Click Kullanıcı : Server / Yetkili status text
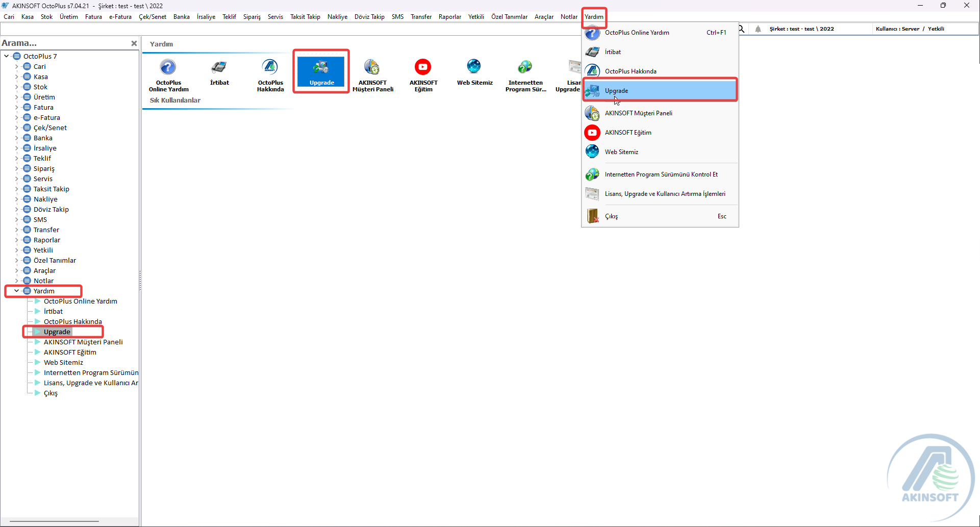The width and height of the screenshot is (980, 527). click(x=910, y=29)
